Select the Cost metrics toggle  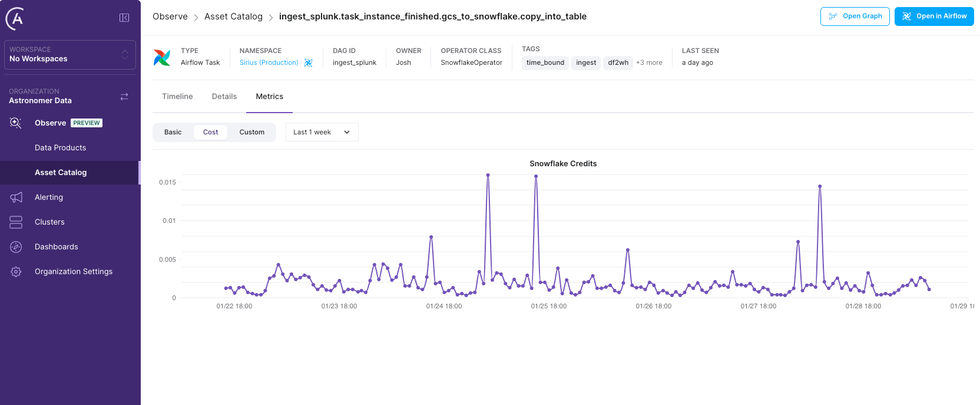tap(210, 132)
